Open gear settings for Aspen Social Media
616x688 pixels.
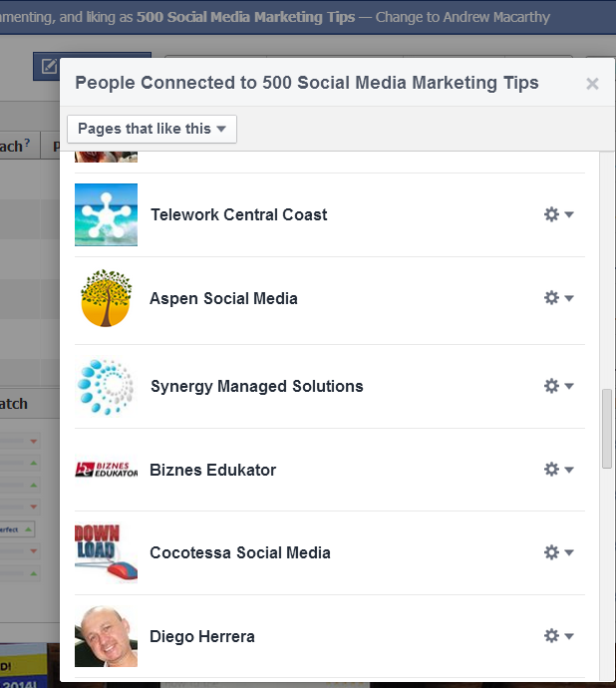pos(558,298)
